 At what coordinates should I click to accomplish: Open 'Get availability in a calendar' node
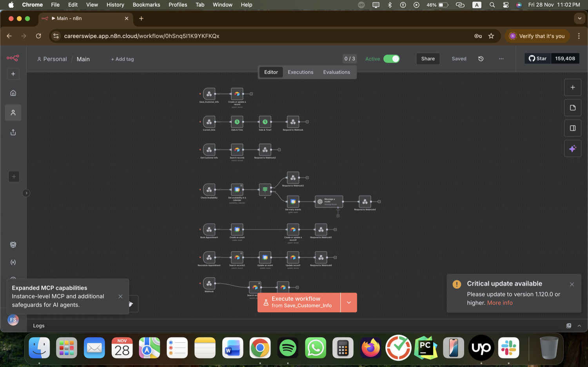pyautogui.click(x=237, y=190)
